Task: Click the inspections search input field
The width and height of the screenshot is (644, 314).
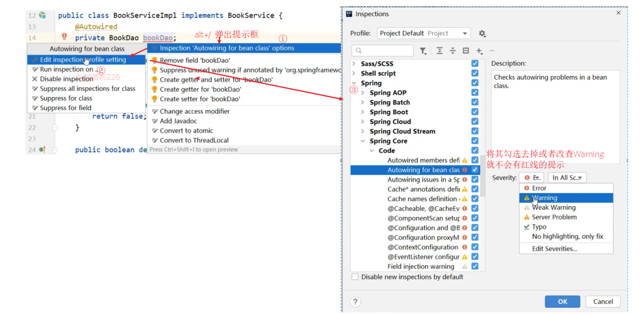Action: click(382, 51)
